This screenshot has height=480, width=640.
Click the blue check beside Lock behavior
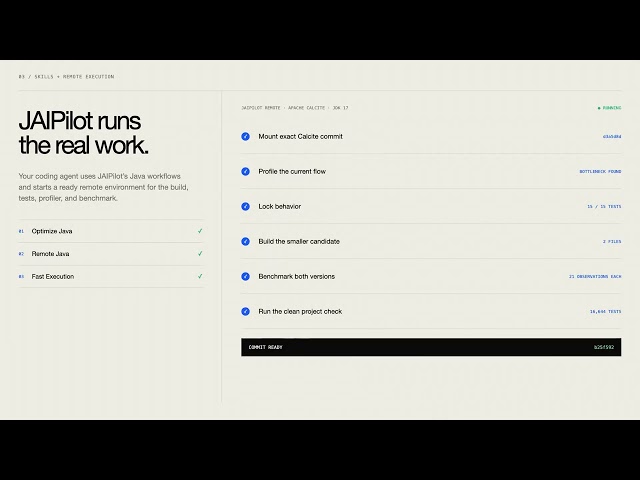tap(245, 207)
